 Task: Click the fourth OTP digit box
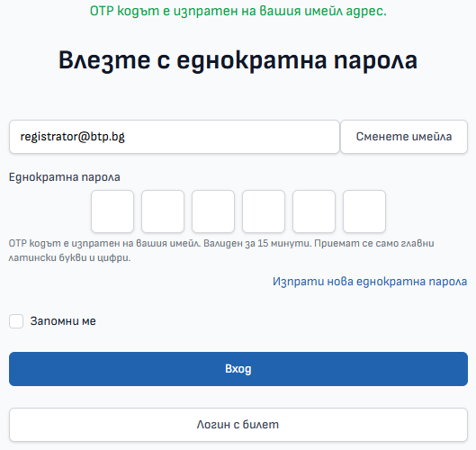coord(264,211)
